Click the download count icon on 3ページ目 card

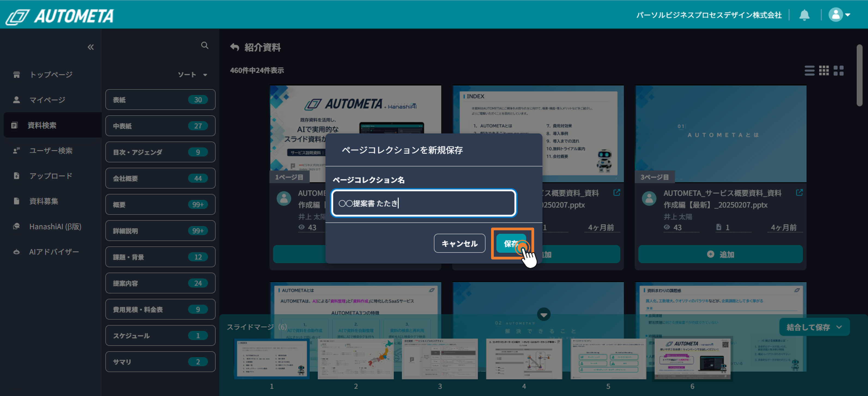[x=719, y=227]
